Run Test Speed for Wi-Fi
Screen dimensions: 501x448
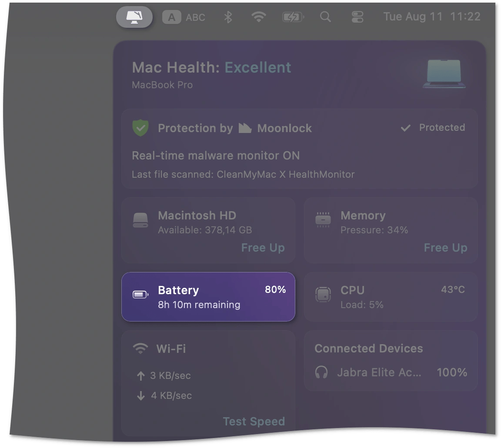click(x=254, y=421)
